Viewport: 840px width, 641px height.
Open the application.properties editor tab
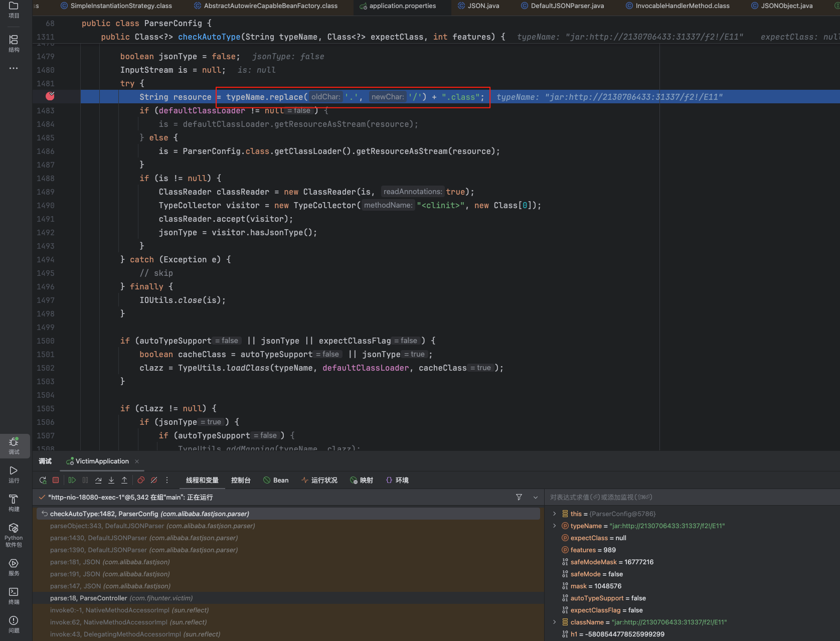coord(398,6)
